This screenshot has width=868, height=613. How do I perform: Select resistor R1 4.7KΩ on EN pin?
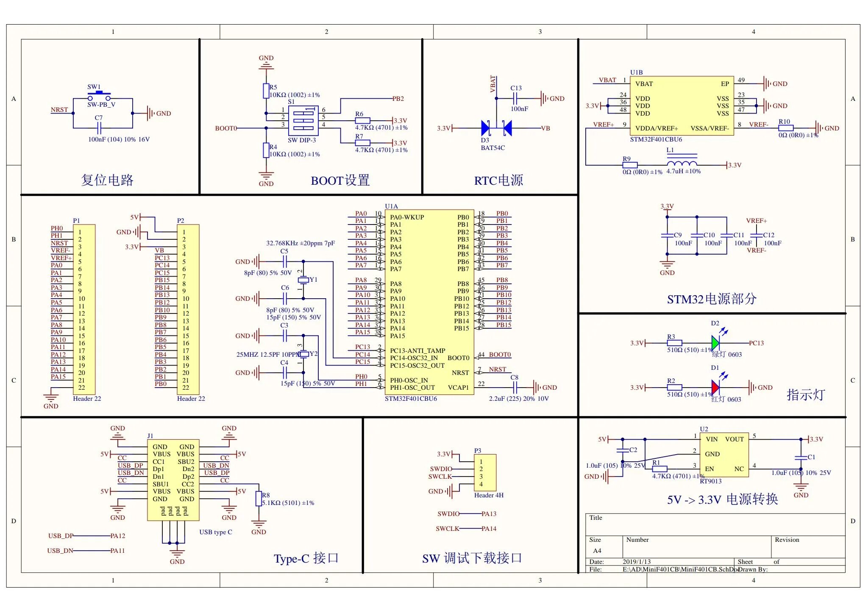[x=659, y=469]
